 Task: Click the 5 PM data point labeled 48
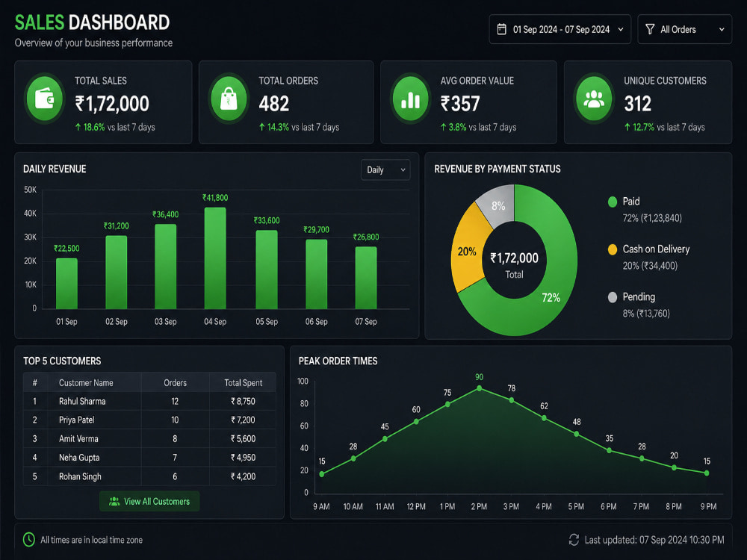[x=577, y=434]
